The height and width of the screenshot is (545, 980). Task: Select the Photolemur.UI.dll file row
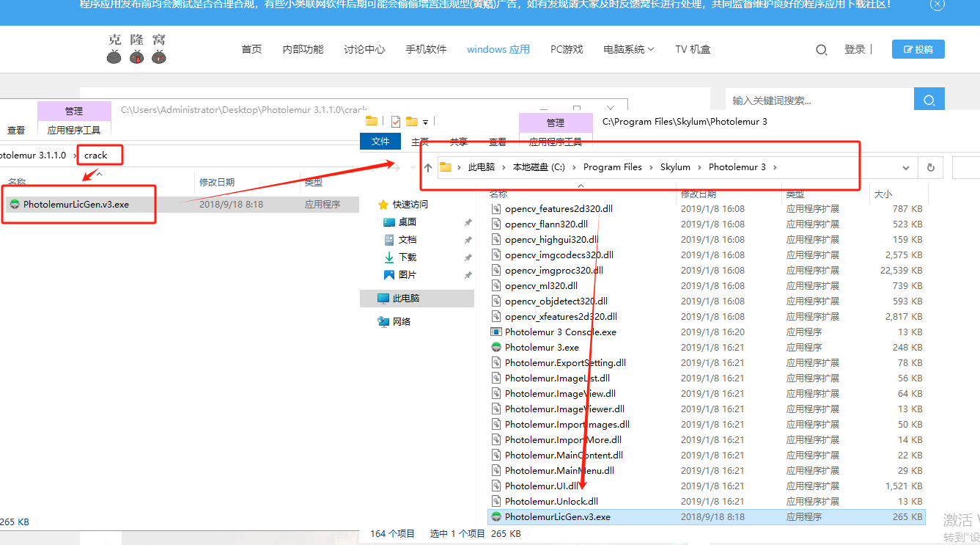(x=706, y=486)
